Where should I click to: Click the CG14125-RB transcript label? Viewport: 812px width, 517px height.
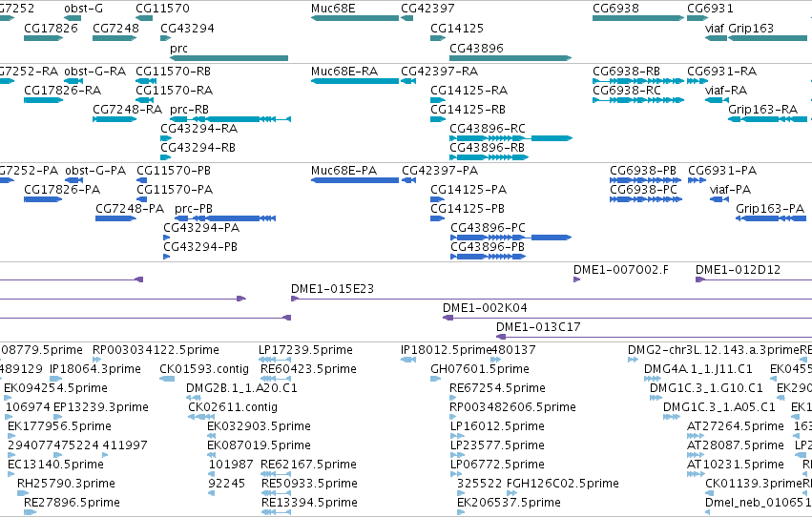468,110
